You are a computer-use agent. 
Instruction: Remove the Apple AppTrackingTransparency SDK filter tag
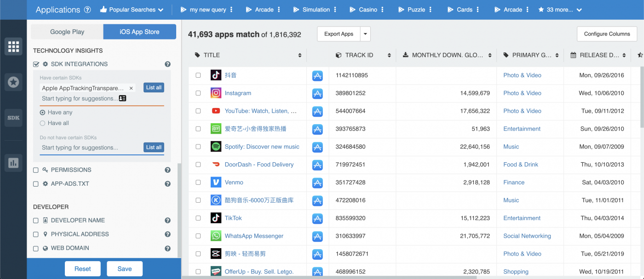131,87
